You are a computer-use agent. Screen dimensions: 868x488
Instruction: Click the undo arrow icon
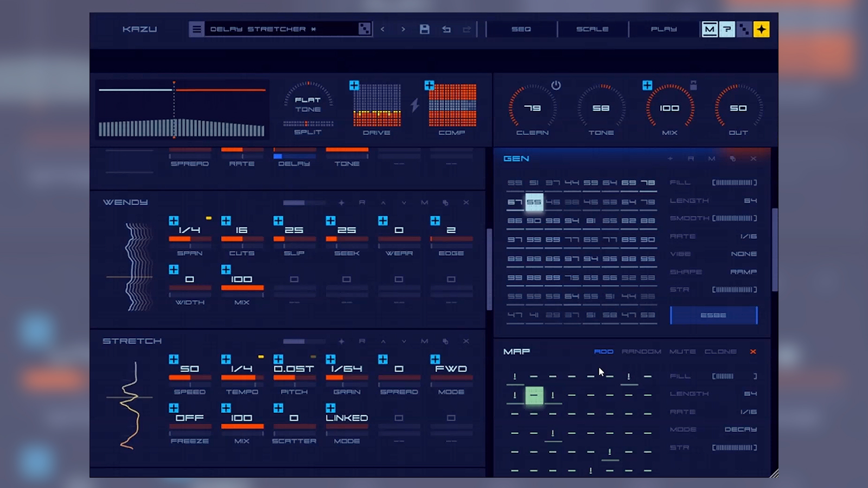[446, 29]
